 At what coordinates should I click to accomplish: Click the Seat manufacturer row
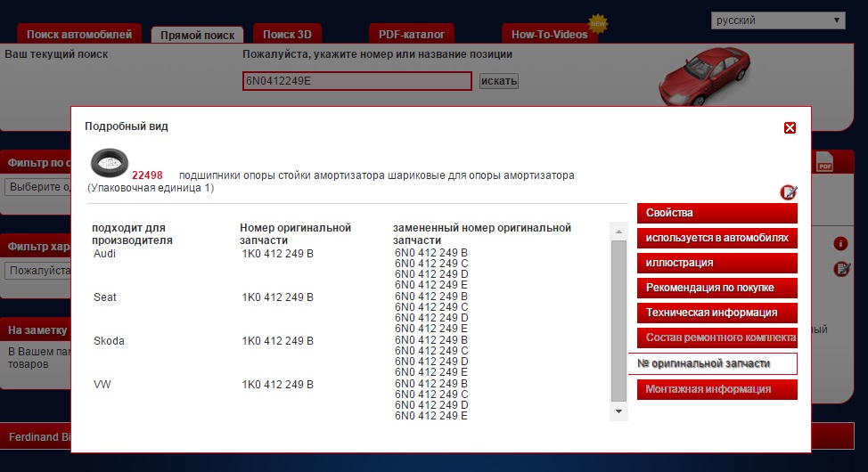click(x=104, y=297)
